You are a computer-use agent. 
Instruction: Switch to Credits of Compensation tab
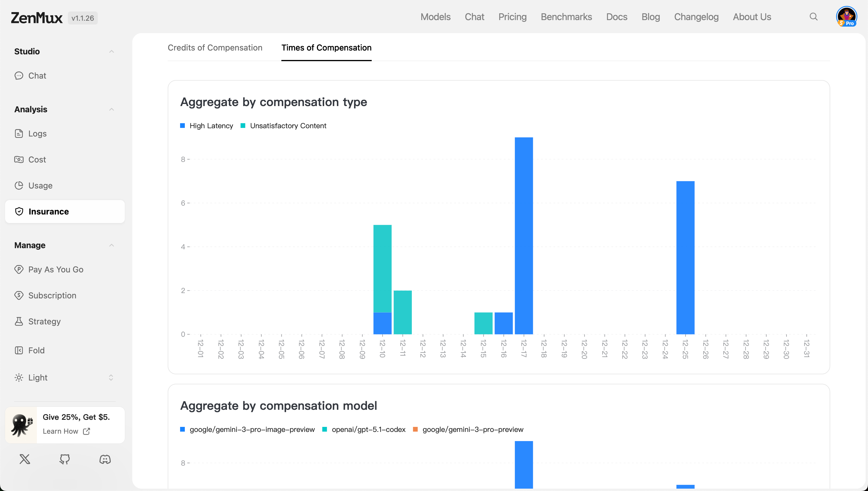[215, 48]
